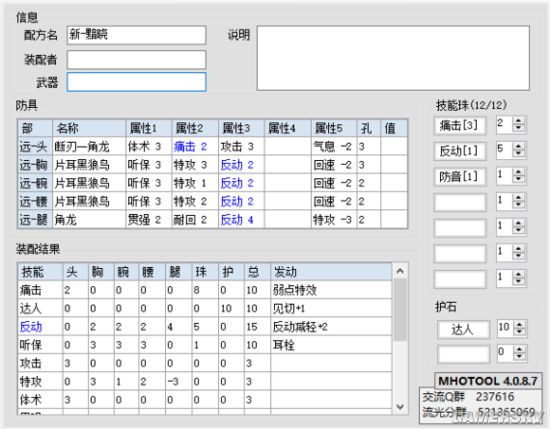Click the 体术 skill row in results table

click(205, 400)
